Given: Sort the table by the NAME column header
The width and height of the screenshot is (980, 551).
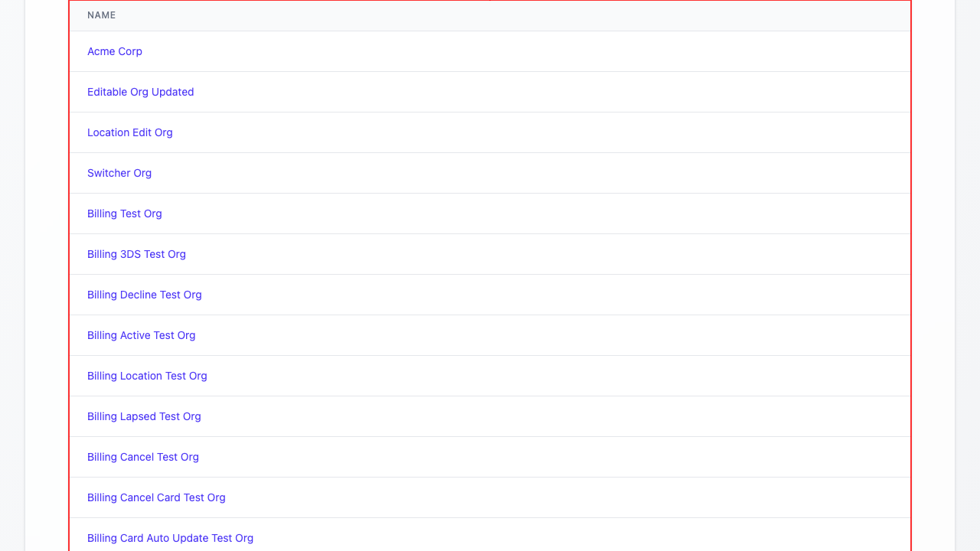Looking at the screenshot, I should point(102,15).
